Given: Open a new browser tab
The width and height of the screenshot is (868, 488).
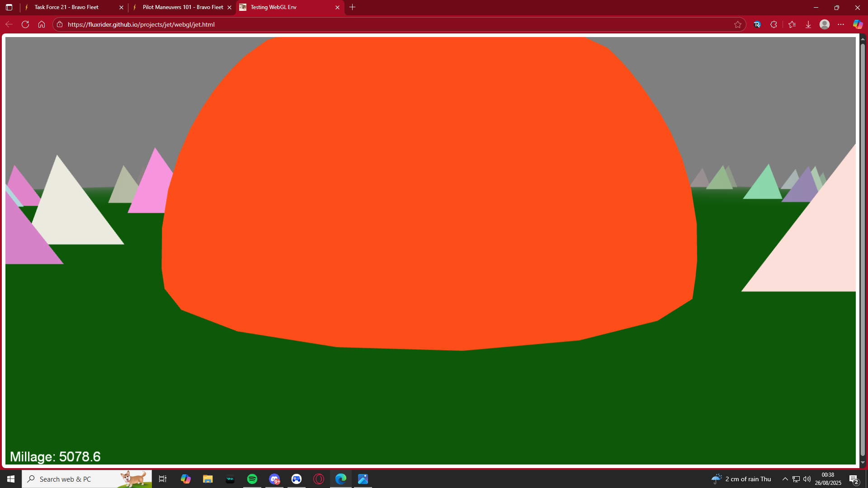Looking at the screenshot, I should pyautogui.click(x=353, y=7).
